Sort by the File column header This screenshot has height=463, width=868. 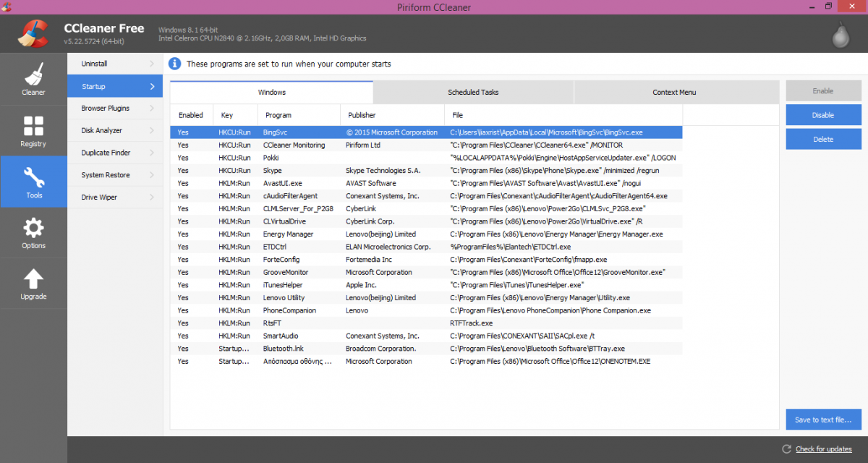click(563, 115)
